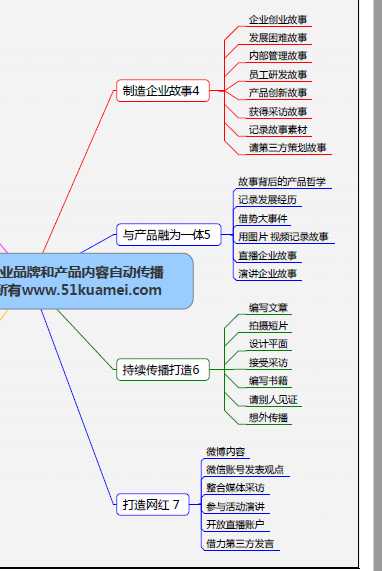Screen dimensions: 382x571
Task: Select the 打造网红 7 node
Action: [x=153, y=504]
